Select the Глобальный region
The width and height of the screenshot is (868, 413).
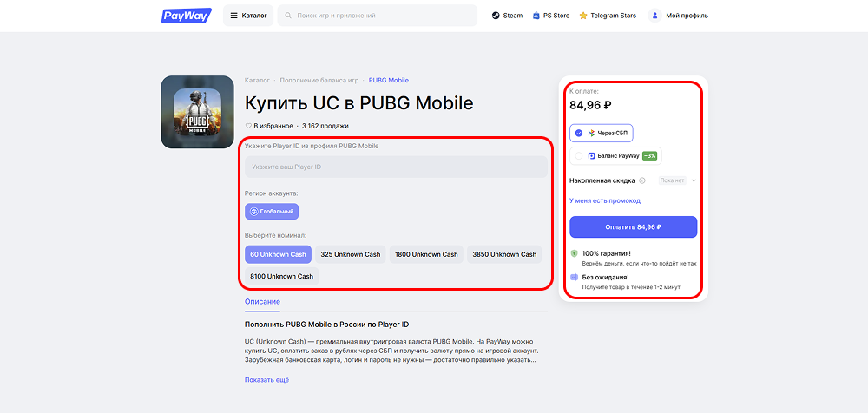coord(272,212)
